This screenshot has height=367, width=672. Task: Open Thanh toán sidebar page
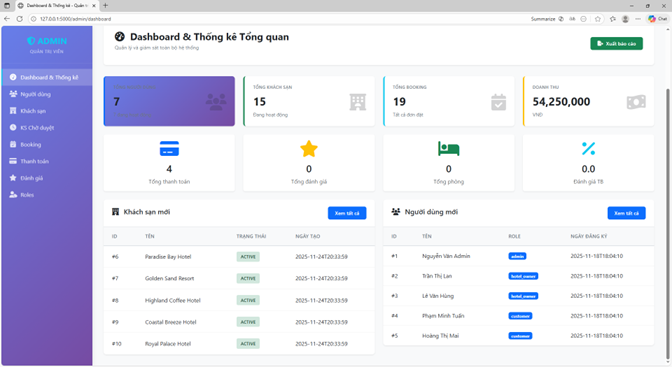(47, 161)
